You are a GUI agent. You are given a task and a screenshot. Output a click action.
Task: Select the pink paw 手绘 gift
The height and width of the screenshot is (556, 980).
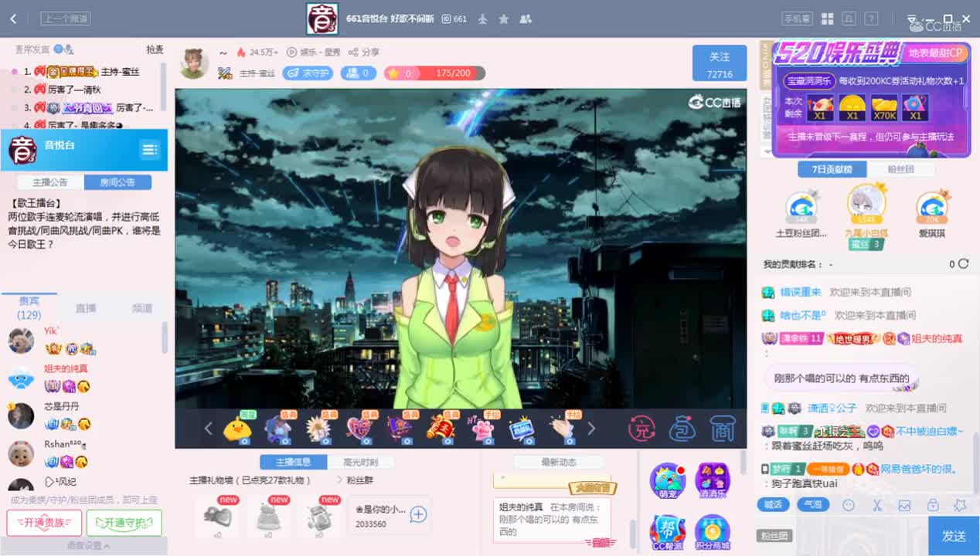pos(481,429)
